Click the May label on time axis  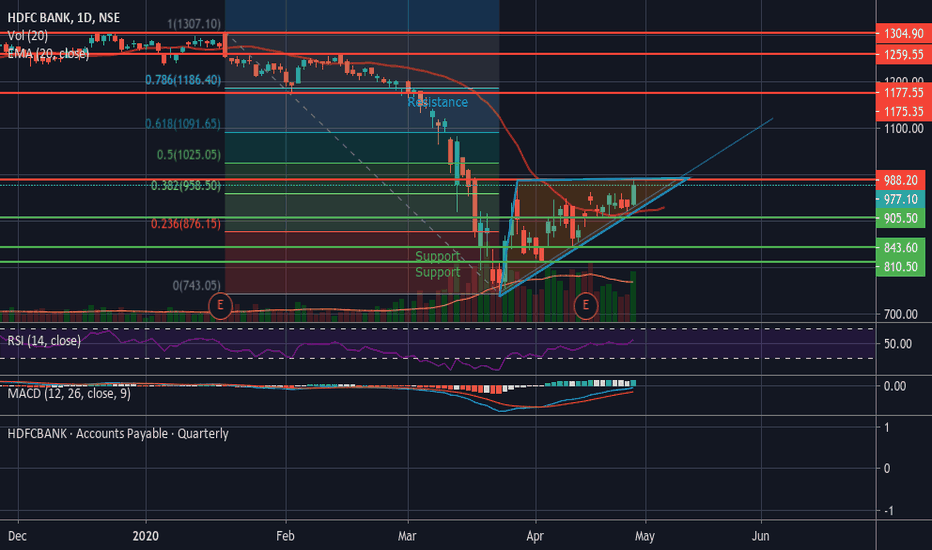tap(645, 536)
